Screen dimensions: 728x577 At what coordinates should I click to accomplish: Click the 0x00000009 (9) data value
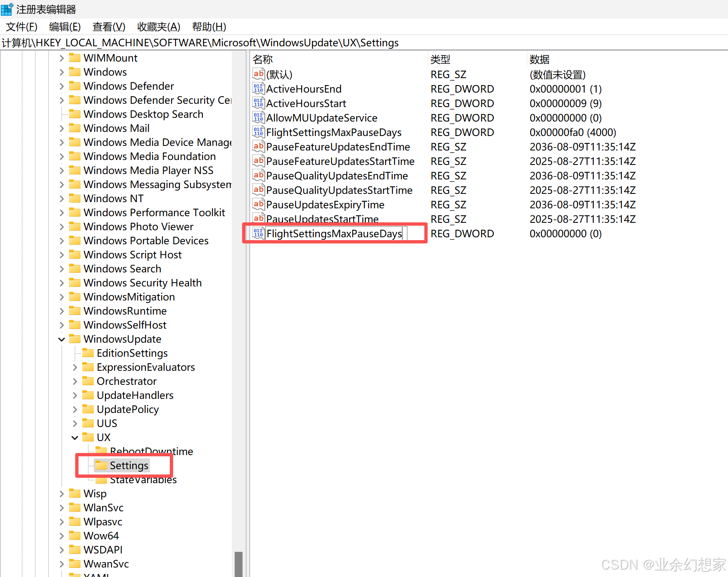point(565,103)
